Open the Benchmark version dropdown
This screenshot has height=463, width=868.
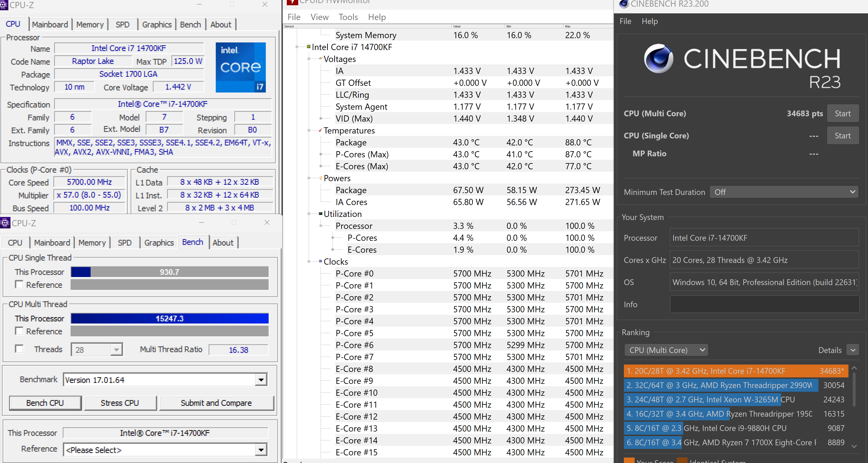pos(261,380)
